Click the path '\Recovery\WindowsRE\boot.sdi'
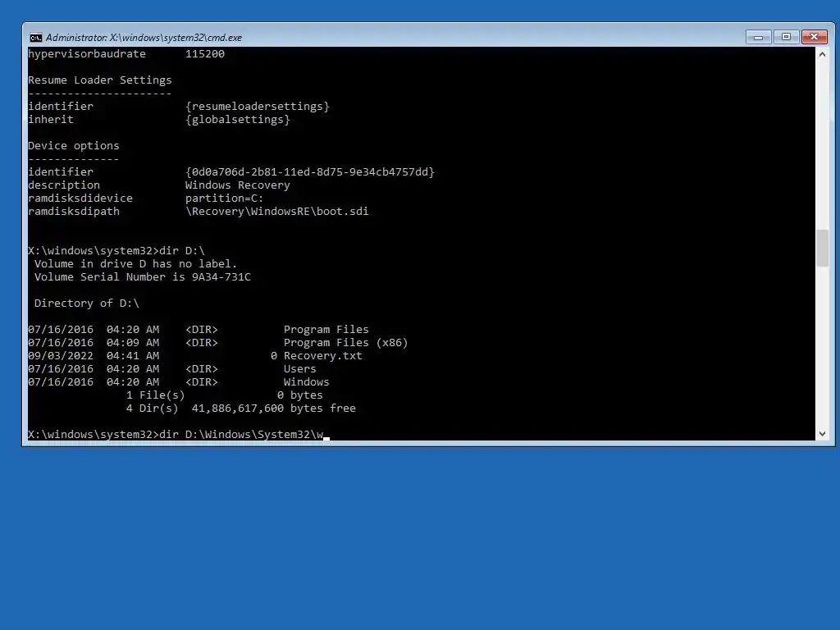Screen dimensions: 840x630 click(277, 212)
